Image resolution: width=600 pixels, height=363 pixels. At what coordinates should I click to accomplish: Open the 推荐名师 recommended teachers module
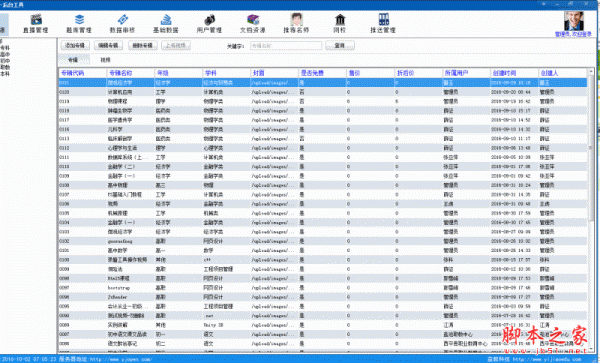296,24
